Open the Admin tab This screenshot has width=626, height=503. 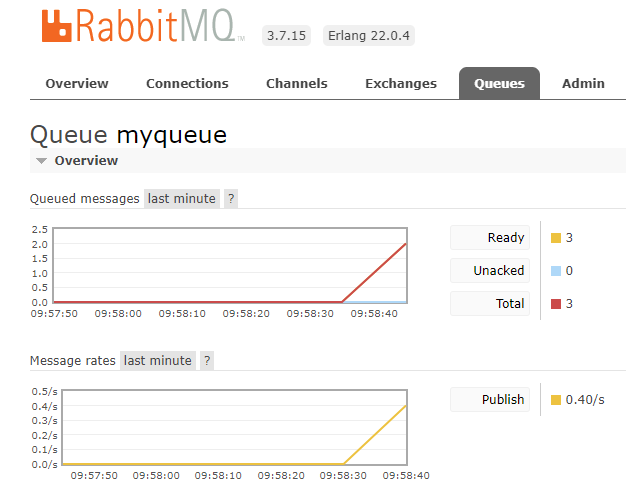583,83
